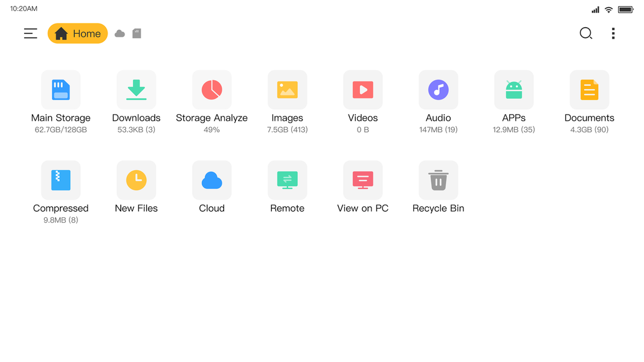Launch Storage Analyze pie chart tool
The image size is (644, 362).
(x=211, y=89)
